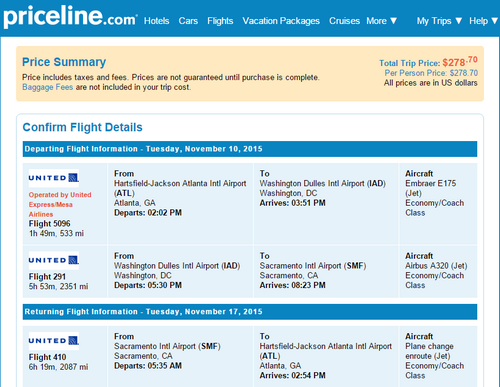Viewport: 500px width, 387px height.
Task: Click United logo on Flight 5096
Action: [x=54, y=178]
